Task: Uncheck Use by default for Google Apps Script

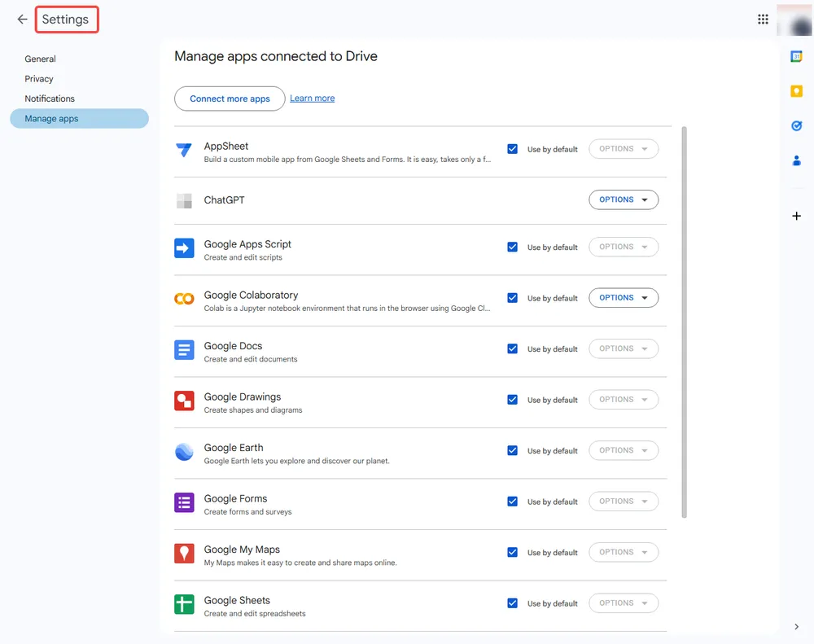Action: (x=512, y=248)
